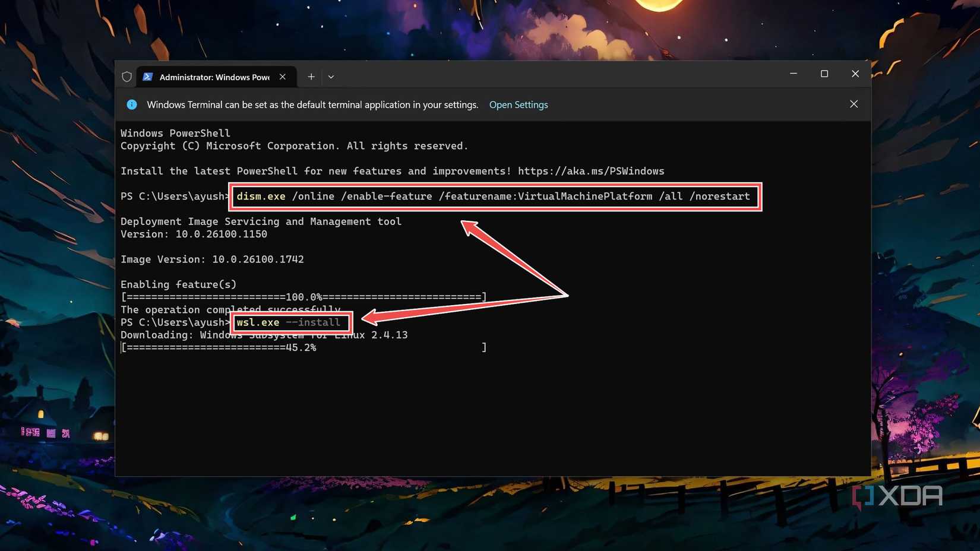Click the Windows Terminal shield icon in title bar
This screenshot has width=980, height=551.
click(127, 76)
